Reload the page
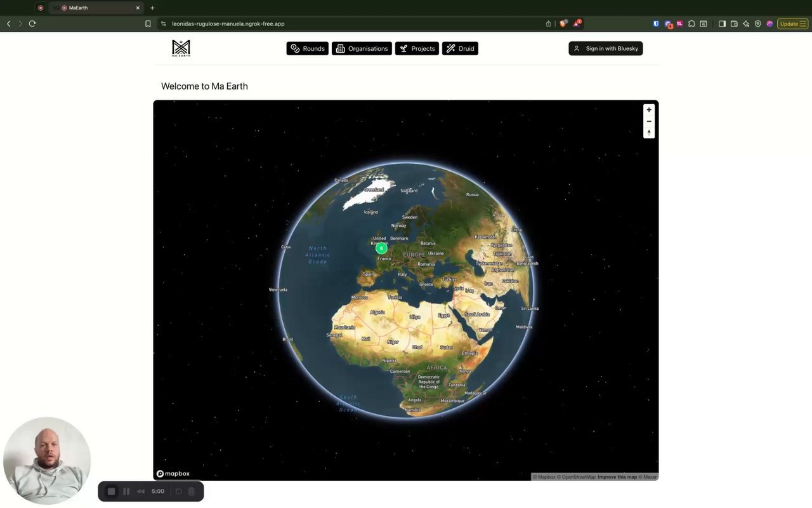This screenshot has width=812, height=508. [32, 23]
